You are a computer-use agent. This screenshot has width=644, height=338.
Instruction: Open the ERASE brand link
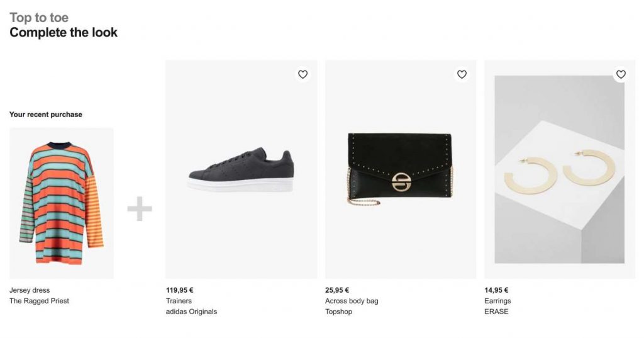496,312
